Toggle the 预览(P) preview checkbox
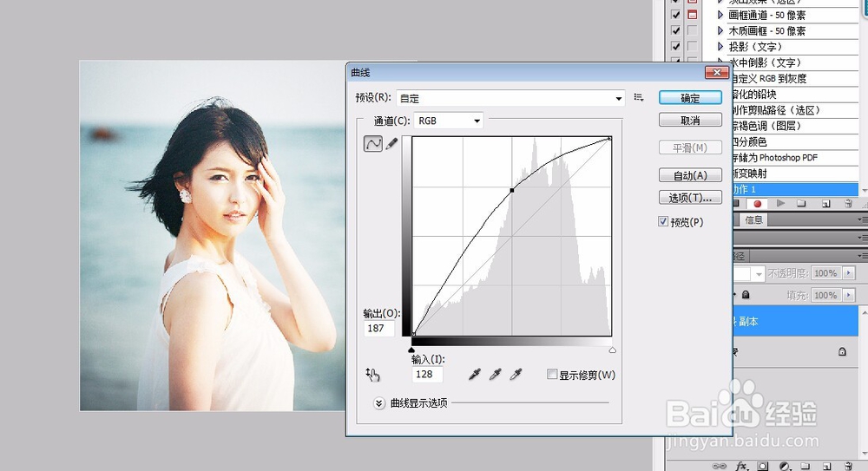The image size is (868, 471). [x=663, y=221]
